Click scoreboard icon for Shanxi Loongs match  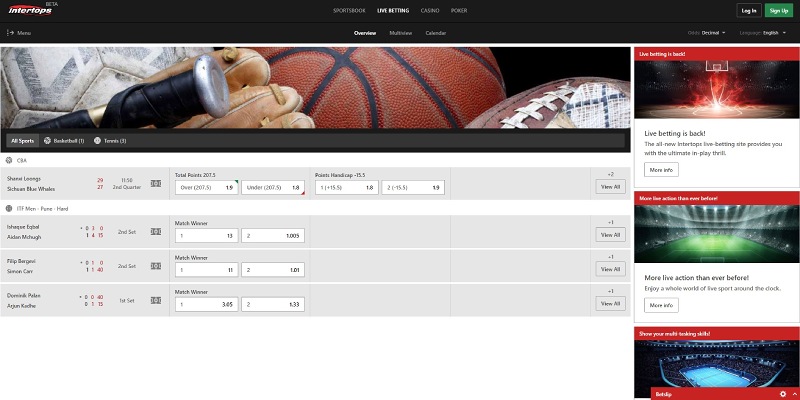coord(155,183)
